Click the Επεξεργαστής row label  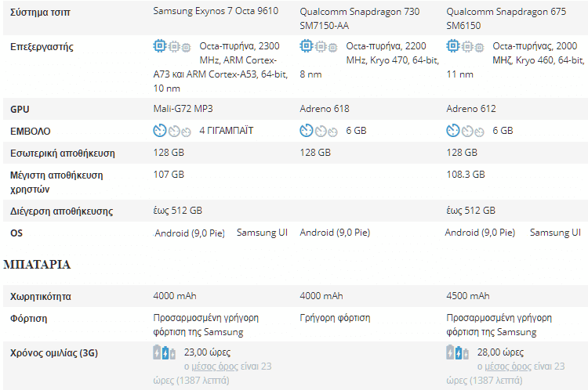coord(42,47)
